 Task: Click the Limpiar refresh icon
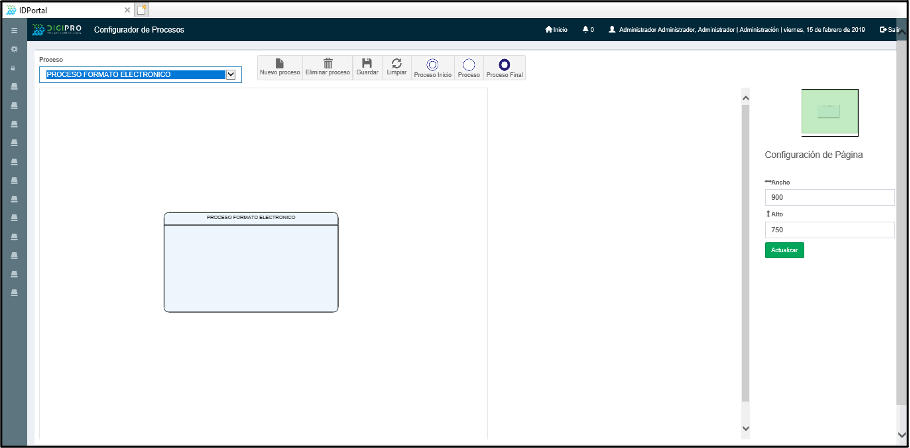coord(396,64)
